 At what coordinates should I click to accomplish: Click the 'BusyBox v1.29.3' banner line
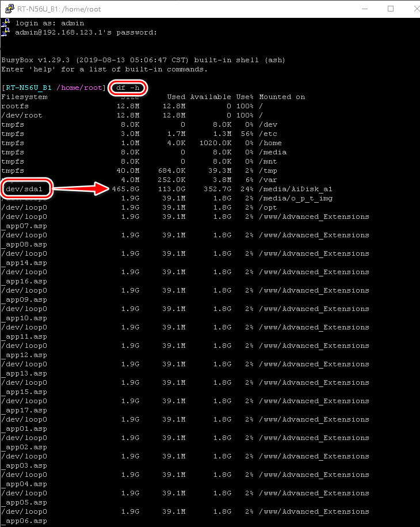point(143,60)
